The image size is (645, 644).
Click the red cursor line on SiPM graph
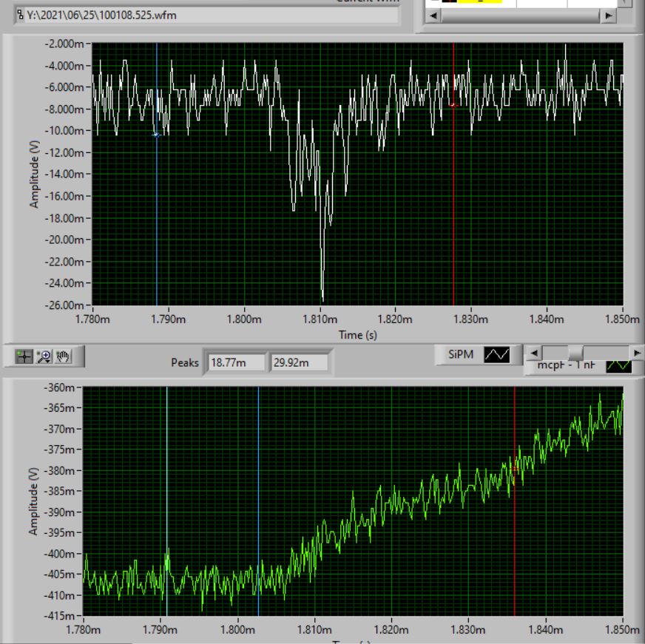point(453,185)
